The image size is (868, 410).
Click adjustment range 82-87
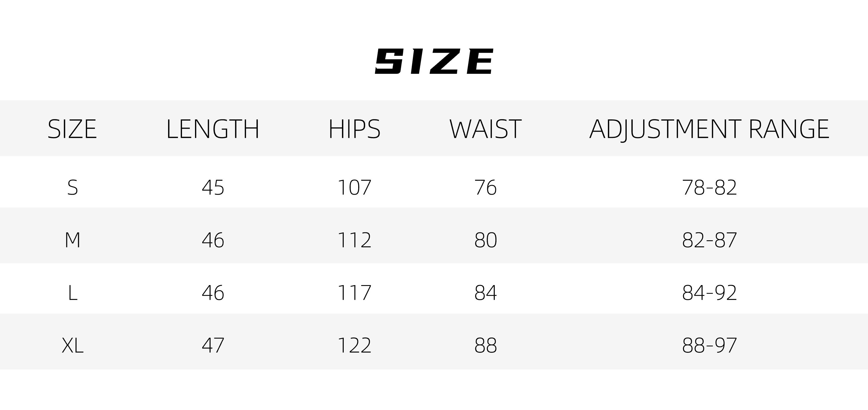coord(709,240)
